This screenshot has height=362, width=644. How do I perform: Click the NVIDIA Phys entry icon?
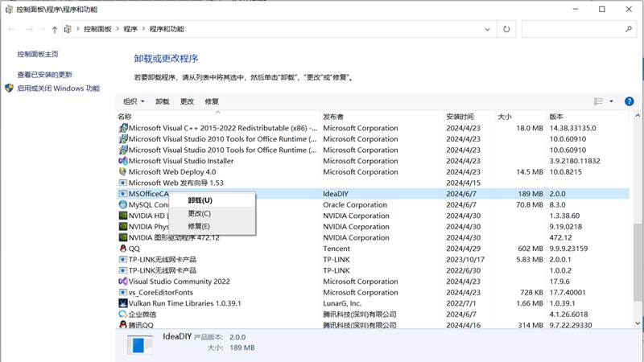pyautogui.click(x=123, y=227)
